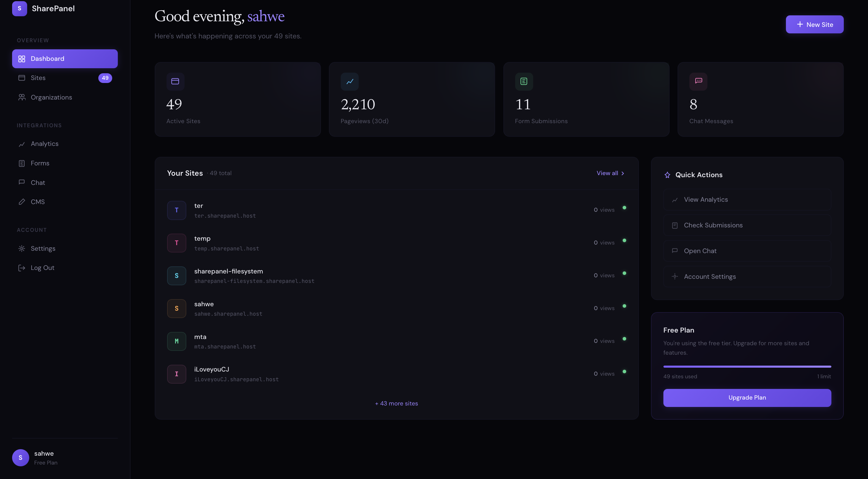The image size is (868, 479).
Task: Open the sahwe user profile at bottom left
Action: (x=43, y=457)
